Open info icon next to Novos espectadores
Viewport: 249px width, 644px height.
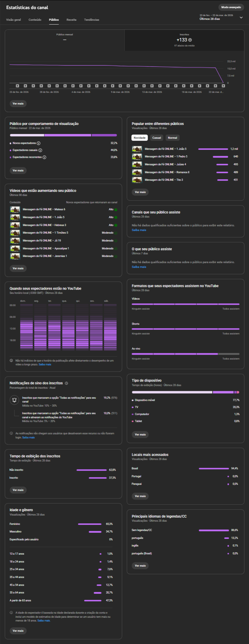[39, 143]
